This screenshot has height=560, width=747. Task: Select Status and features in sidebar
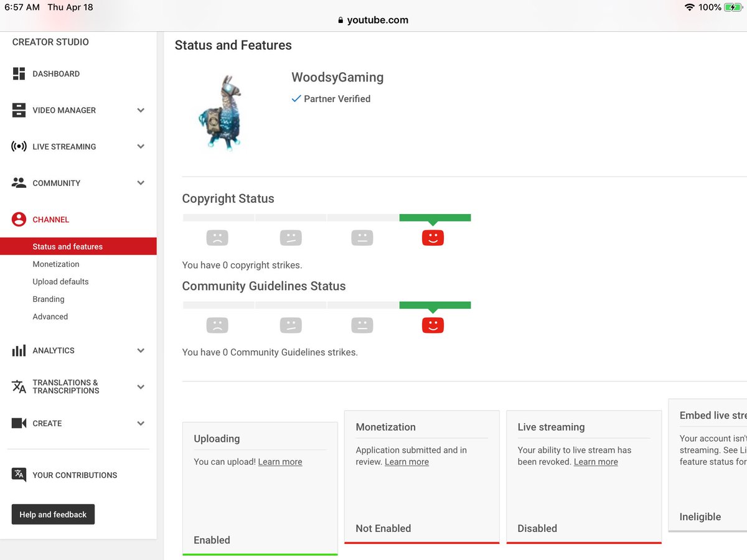pos(78,246)
